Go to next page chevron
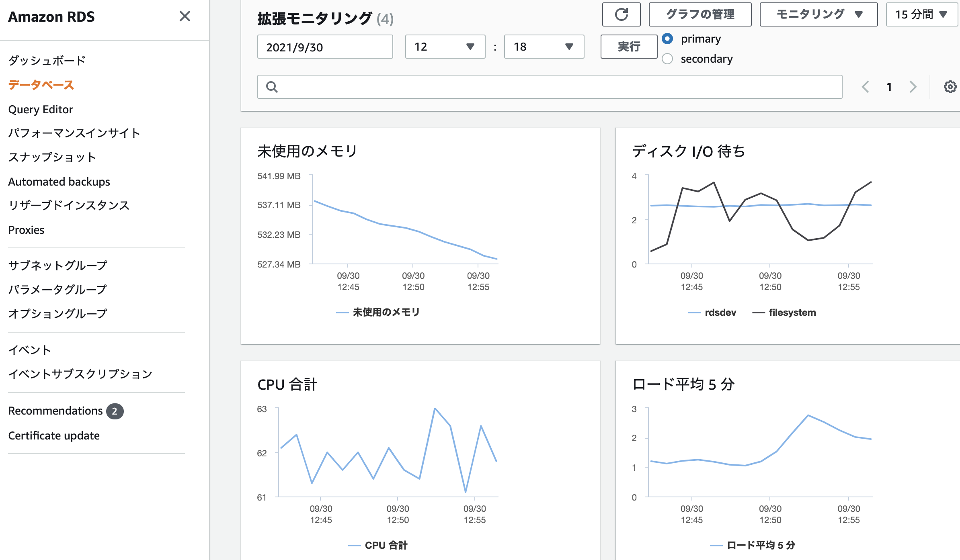Screen dimensions: 960x560 click(913, 87)
